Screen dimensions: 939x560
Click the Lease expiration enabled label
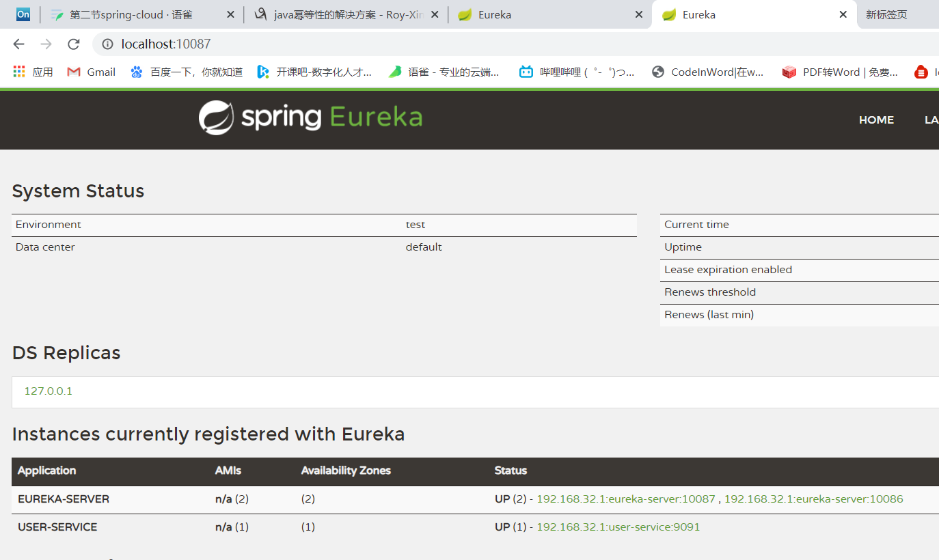(728, 270)
